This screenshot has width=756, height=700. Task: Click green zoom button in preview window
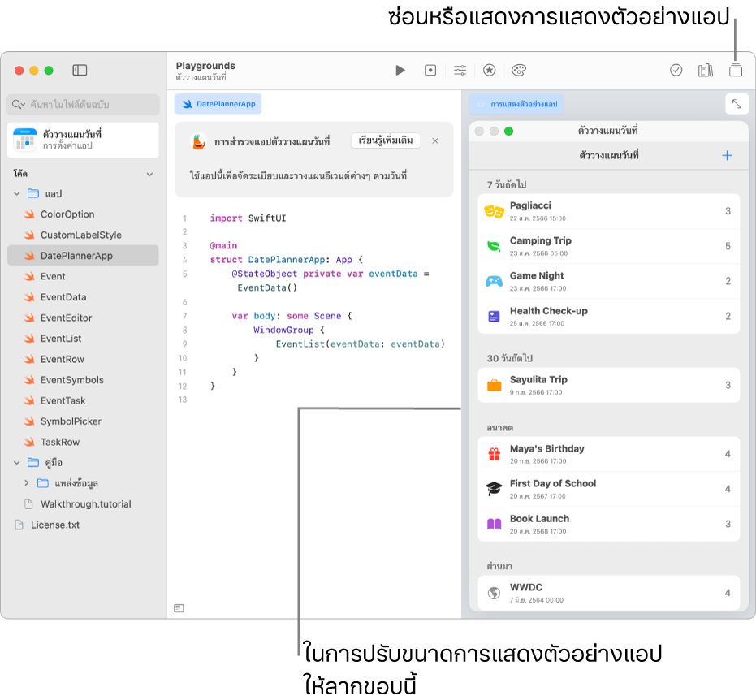(508, 131)
